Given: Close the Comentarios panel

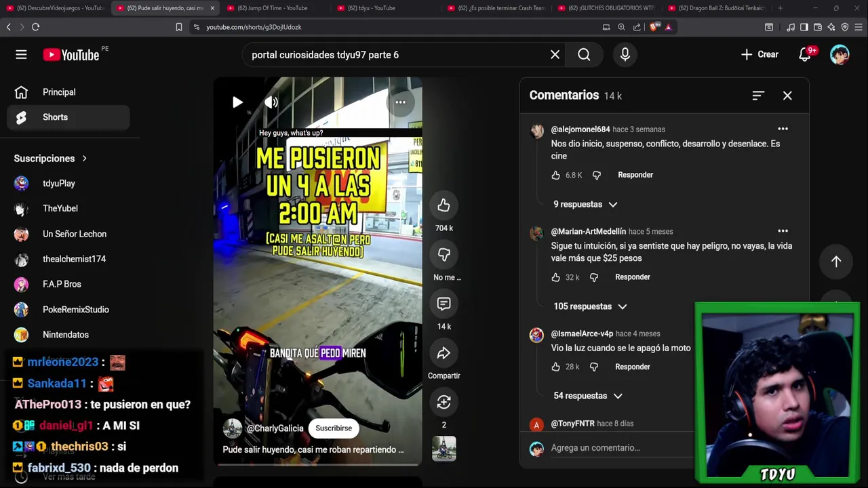Looking at the screenshot, I should [x=787, y=96].
